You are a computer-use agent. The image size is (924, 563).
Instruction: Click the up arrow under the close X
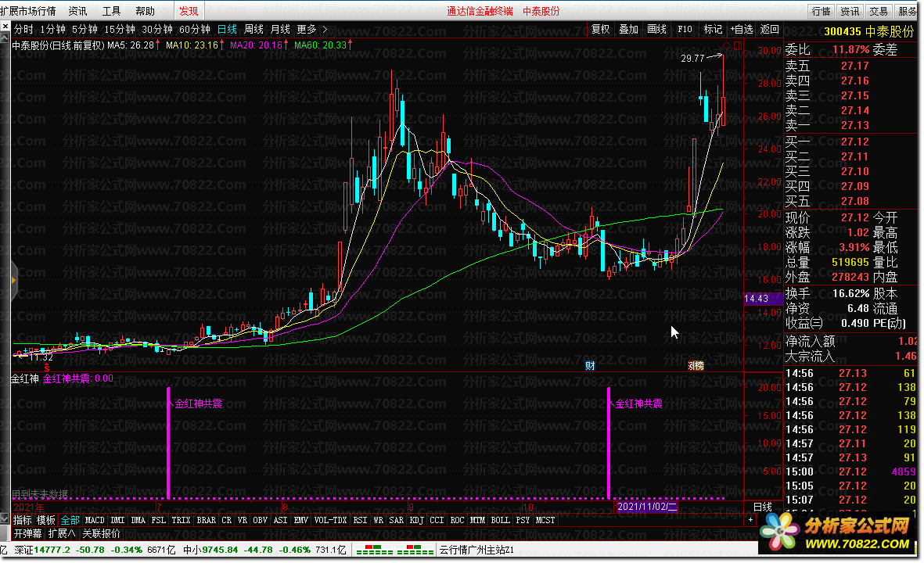coord(5,38)
